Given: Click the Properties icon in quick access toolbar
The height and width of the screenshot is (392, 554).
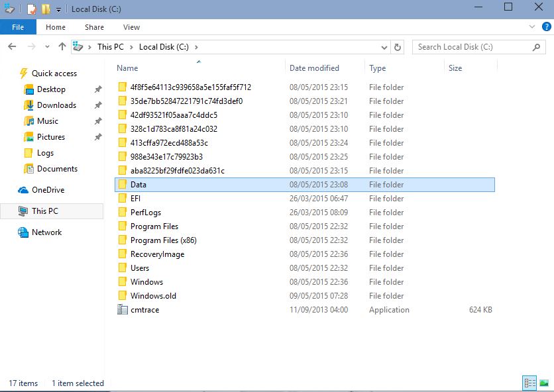Looking at the screenshot, I should tap(31, 9).
